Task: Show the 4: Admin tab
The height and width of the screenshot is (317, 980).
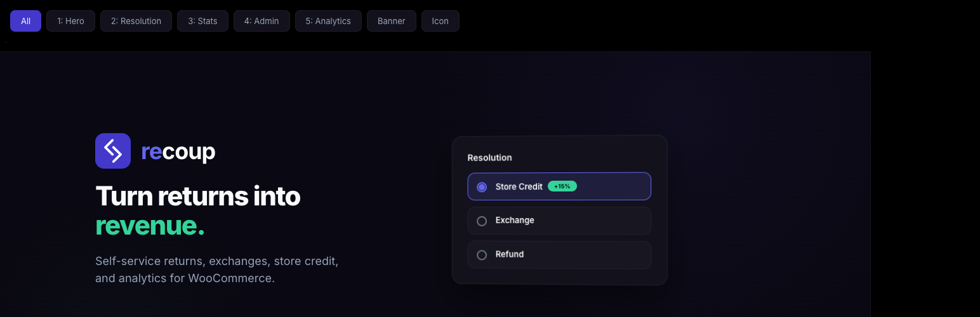Action: (262, 21)
